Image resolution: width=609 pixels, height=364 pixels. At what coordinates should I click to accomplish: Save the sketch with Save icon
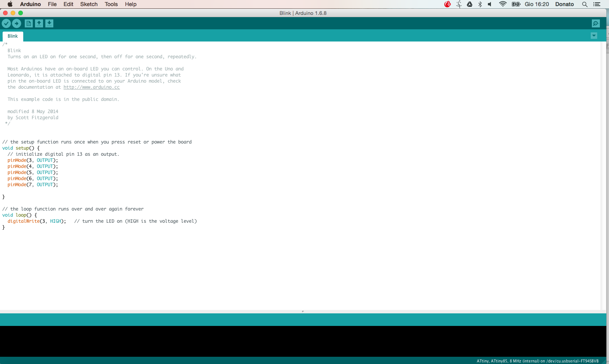49,24
